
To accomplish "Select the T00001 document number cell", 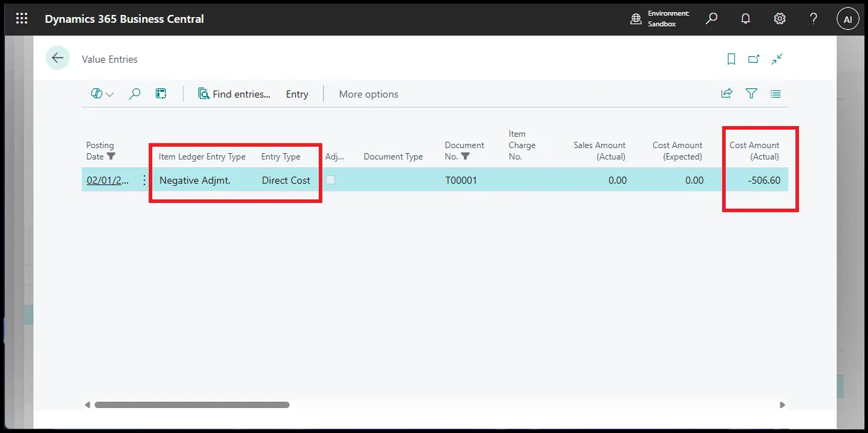I will [x=461, y=180].
